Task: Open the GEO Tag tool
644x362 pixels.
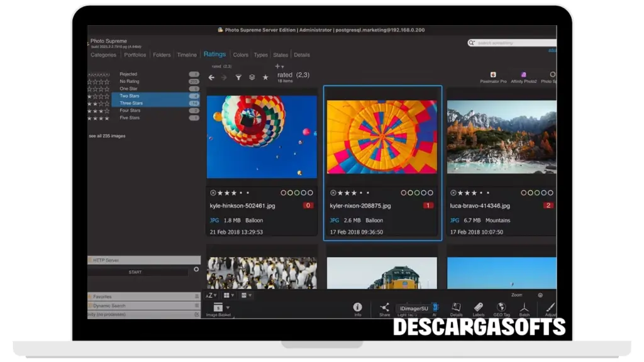Action: point(501,307)
